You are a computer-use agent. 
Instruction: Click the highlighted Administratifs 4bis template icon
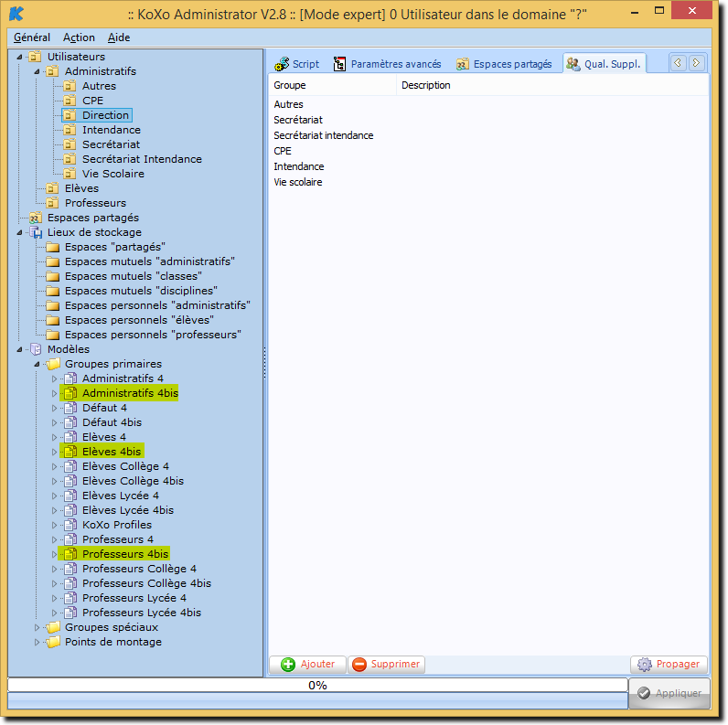pyautogui.click(x=70, y=393)
